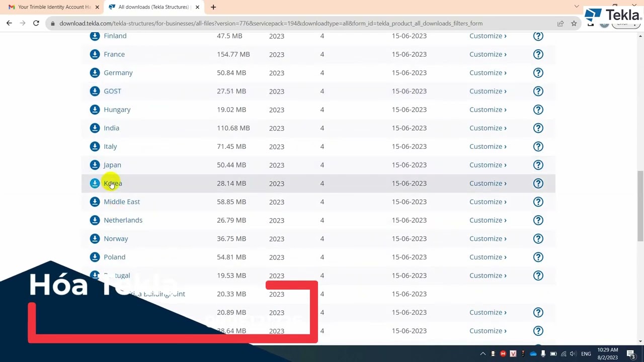This screenshot has height=362, width=644.
Task: Open the Germany download link
Action: (x=118, y=72)
